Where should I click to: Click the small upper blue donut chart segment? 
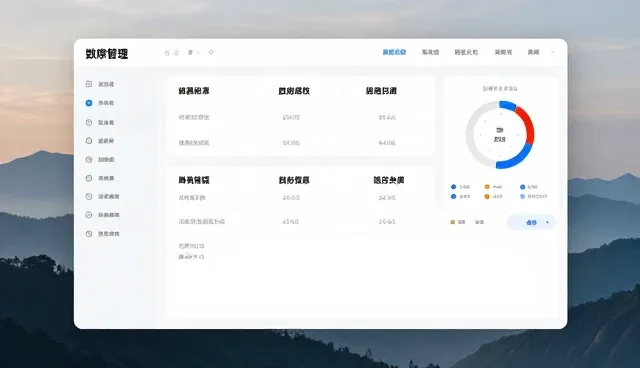507,105
